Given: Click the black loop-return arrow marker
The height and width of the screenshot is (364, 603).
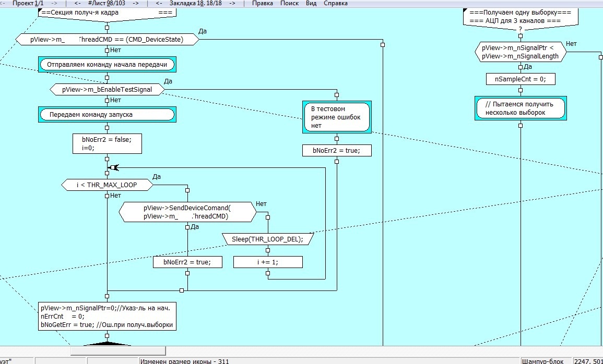Looking at the screenshot, I should (113, 167).
